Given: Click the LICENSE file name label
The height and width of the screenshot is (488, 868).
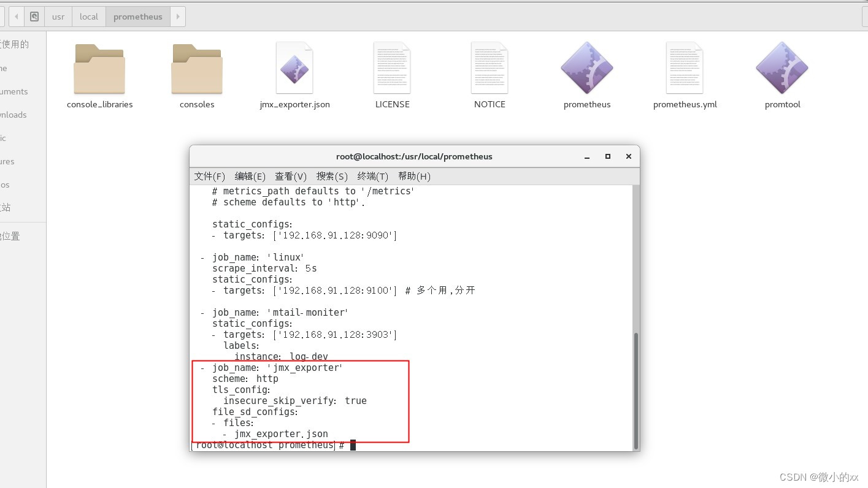Looking at the screenshot, I should coord(393,104).
